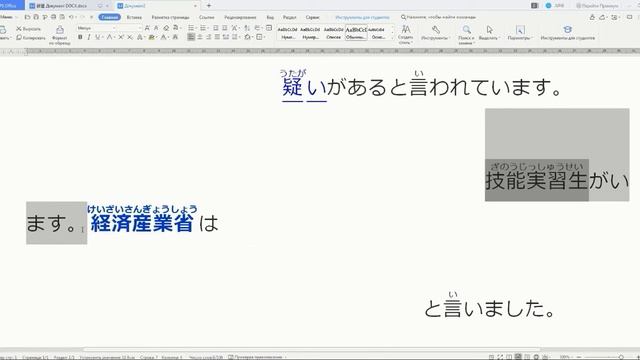Switch to Вид ribbon tab
640x360 pixels.
tap(270, 17)
